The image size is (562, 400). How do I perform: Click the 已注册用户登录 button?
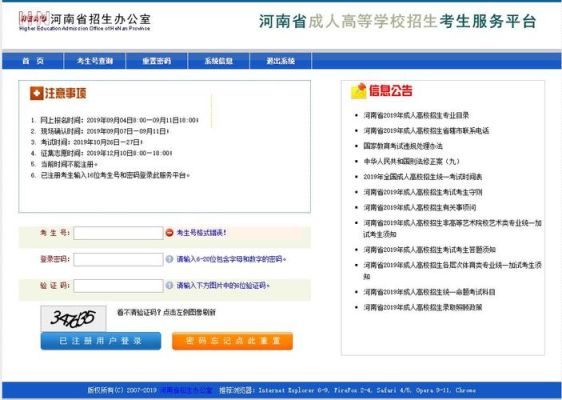click(x=101, y=341)
